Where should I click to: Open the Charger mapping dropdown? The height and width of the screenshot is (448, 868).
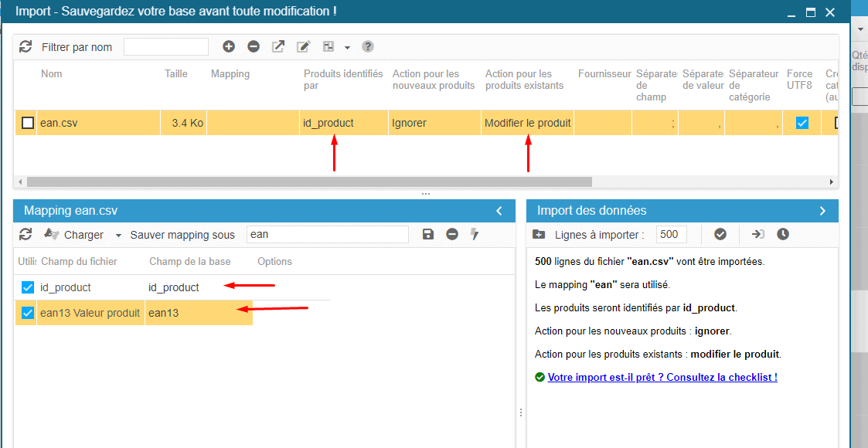pos(83,235)
